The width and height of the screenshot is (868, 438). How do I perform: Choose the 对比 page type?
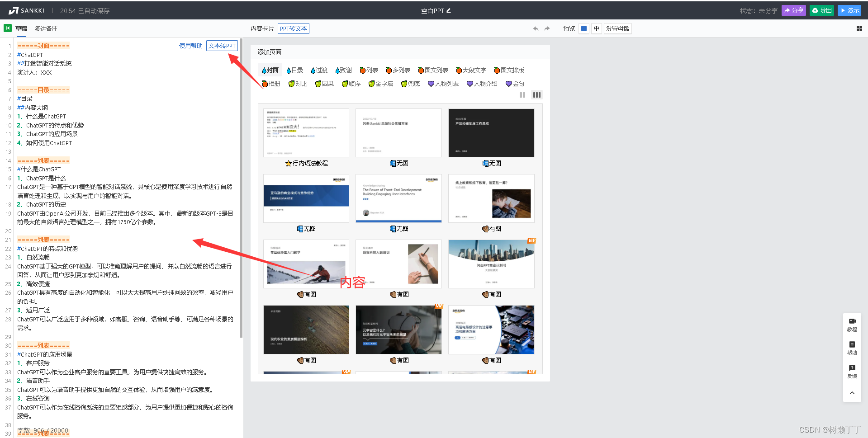coord(298,84)
